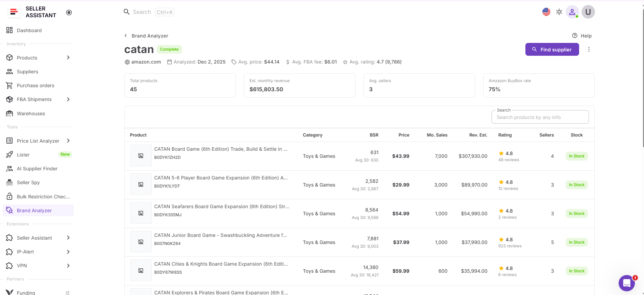Expand the Price List Analyzer chevron
Image resolution: width=644 pixels, height=295 pixels.
68,141
